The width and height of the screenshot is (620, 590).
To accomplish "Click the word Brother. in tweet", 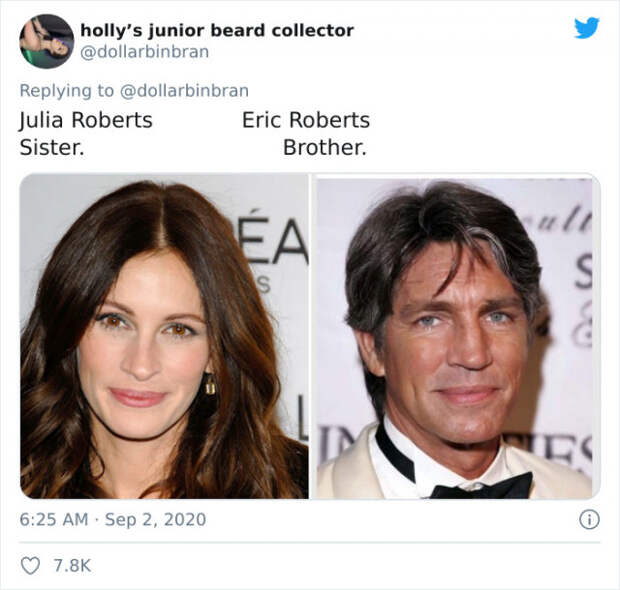I will (325, 148).
